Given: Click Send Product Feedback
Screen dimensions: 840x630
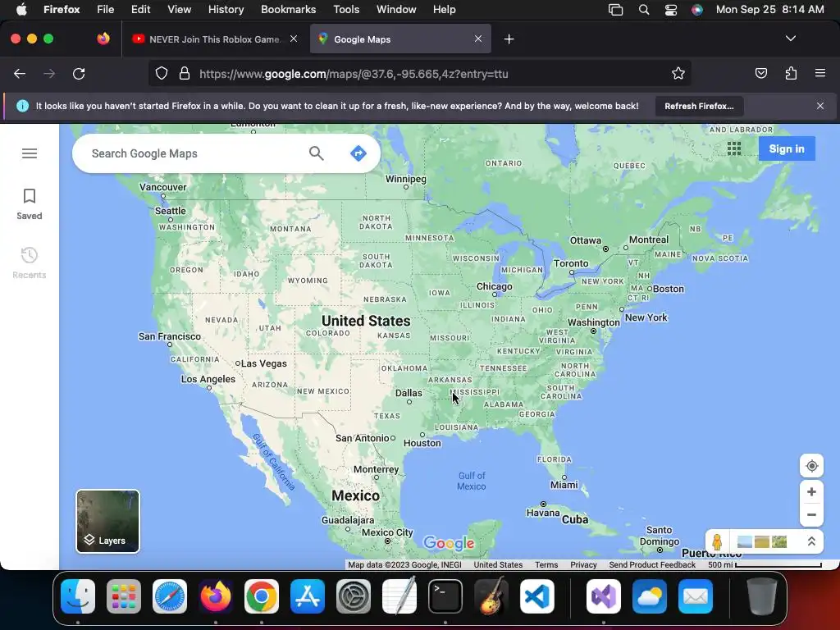Looking at the screenshot, I should click(652, 564).
